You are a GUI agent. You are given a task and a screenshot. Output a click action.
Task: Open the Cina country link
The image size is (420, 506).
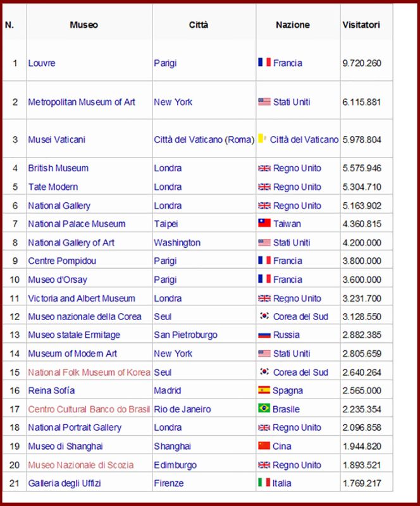tap(282, 447)
